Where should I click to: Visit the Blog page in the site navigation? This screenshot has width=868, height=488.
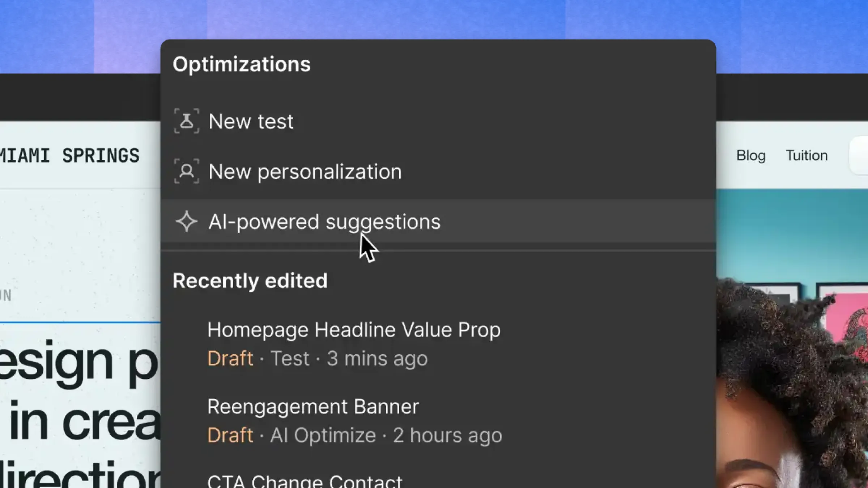pos(751,155)
